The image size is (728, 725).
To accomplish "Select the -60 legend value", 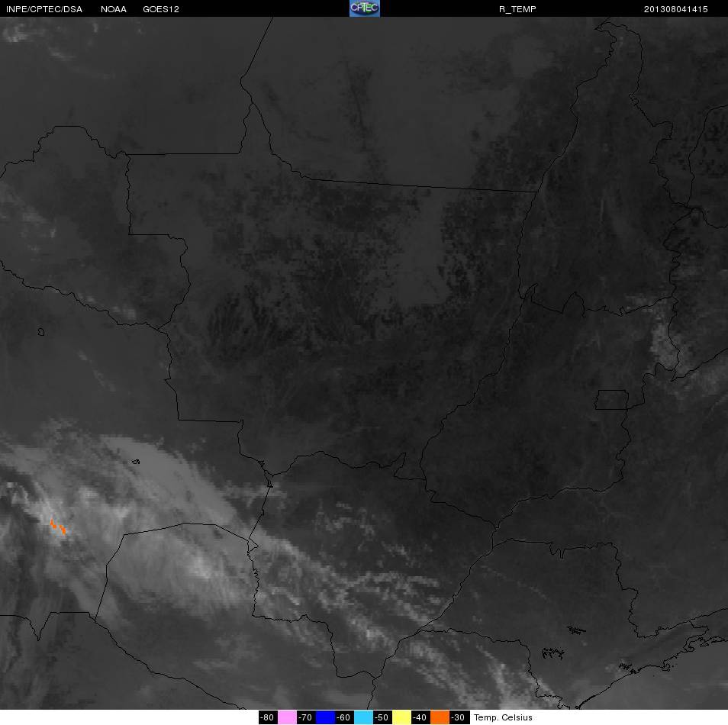I will pyautogui.click(x=343, y=717).
